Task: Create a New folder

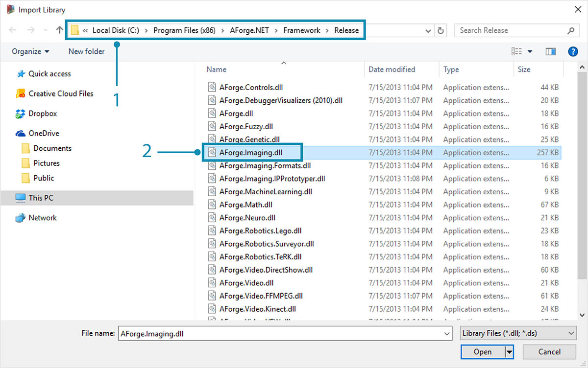Action: point(86,51)
